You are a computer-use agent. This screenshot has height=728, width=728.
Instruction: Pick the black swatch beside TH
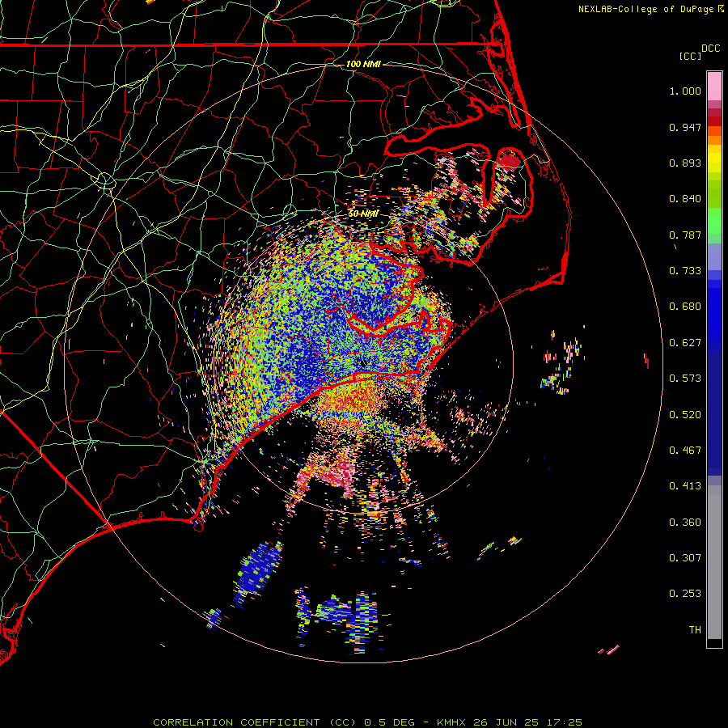[x=714, y=642]
